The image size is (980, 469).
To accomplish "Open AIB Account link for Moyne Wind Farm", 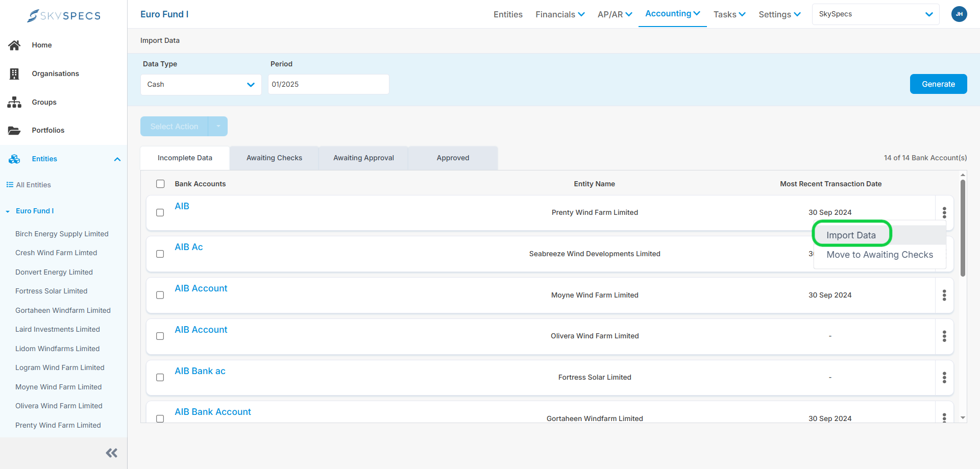I will point(201,288).
